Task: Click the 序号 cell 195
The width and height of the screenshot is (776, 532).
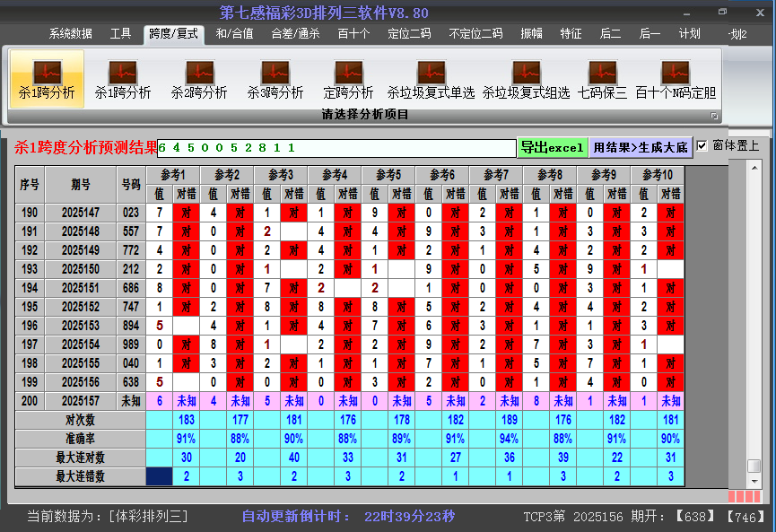Action: tap(30, 307)
